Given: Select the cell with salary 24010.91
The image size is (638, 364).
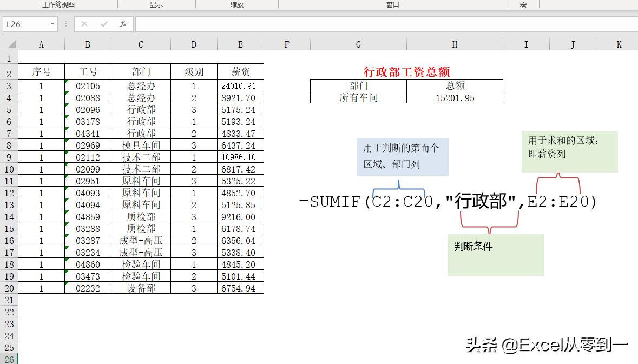Looking at the screenshot, I should pos(240,85).
